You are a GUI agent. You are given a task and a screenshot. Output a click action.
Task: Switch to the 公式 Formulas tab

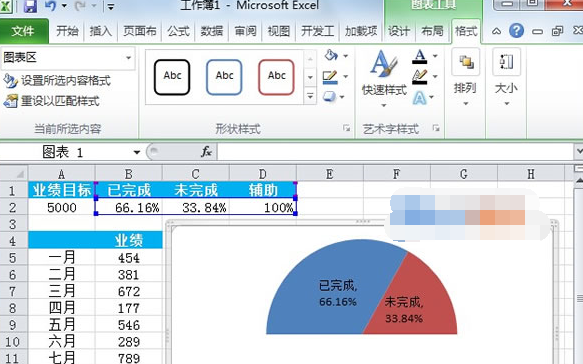(x=178, y=31)
